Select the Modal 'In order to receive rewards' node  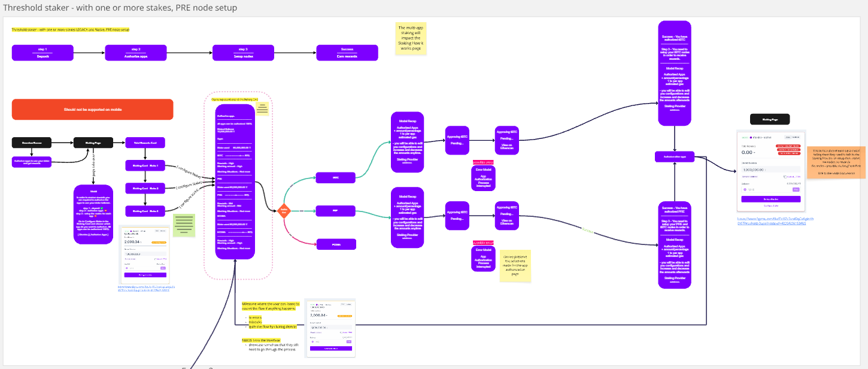point(93,214)
